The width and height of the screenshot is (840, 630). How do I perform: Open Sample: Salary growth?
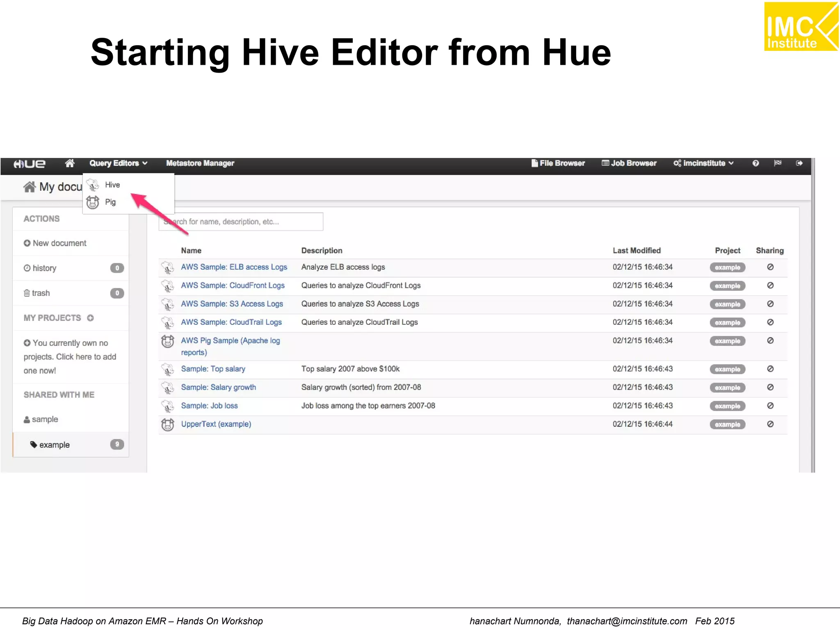tap(219, 388)
